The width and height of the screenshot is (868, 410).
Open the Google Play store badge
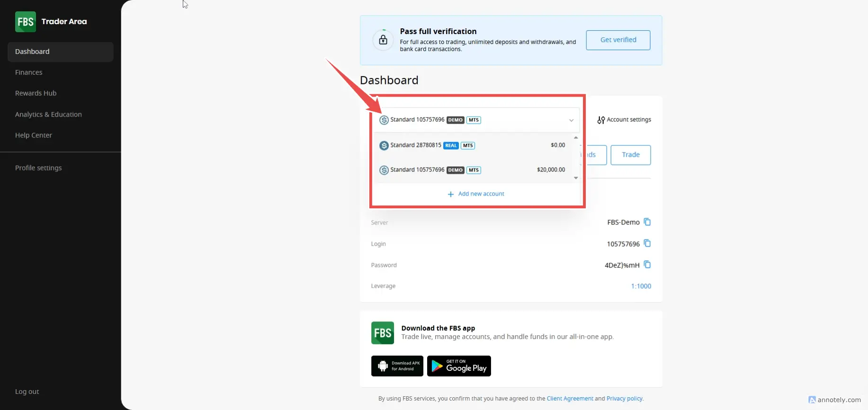(x=459, y=366)
